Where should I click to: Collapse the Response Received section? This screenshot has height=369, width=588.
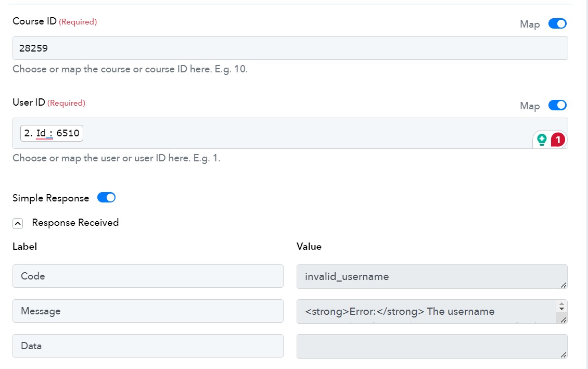click(x=18, y=223)
